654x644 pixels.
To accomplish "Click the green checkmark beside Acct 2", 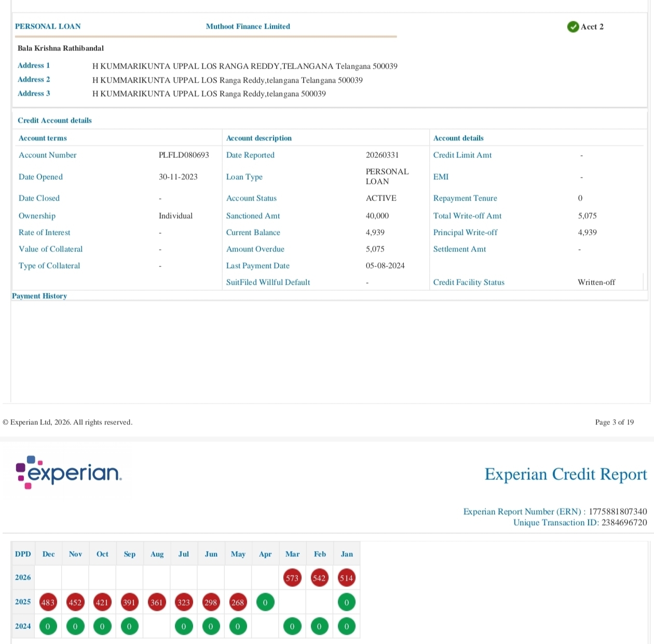I will pyautogui.click(x=573, y=27).
